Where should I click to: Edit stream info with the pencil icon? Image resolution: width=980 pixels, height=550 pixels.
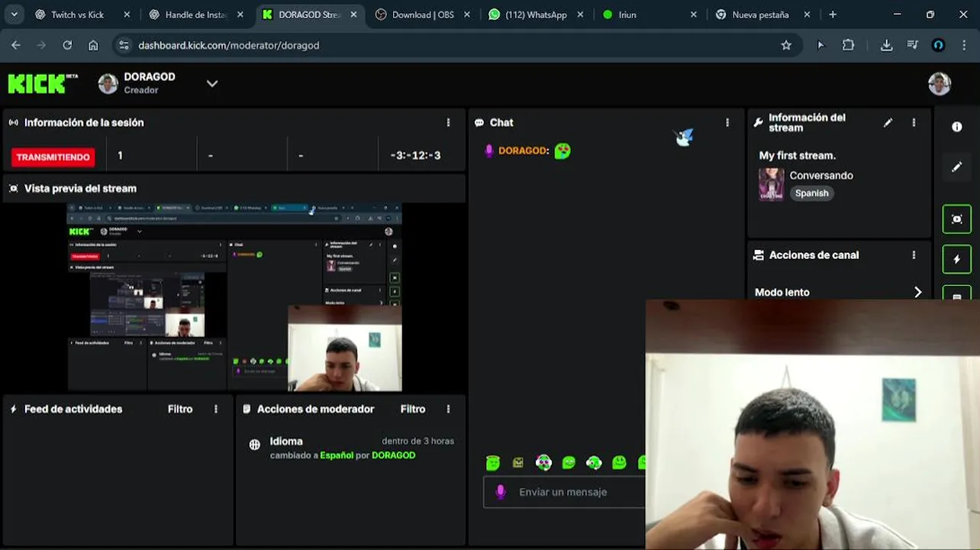coord(888,122)
